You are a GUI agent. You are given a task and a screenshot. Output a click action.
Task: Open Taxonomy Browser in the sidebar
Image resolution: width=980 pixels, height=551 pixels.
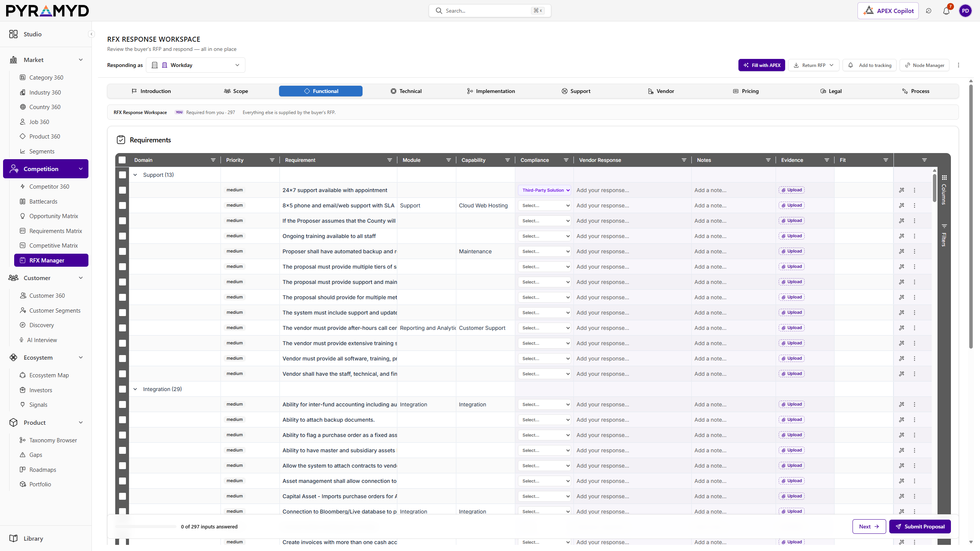tap(53, 440)
